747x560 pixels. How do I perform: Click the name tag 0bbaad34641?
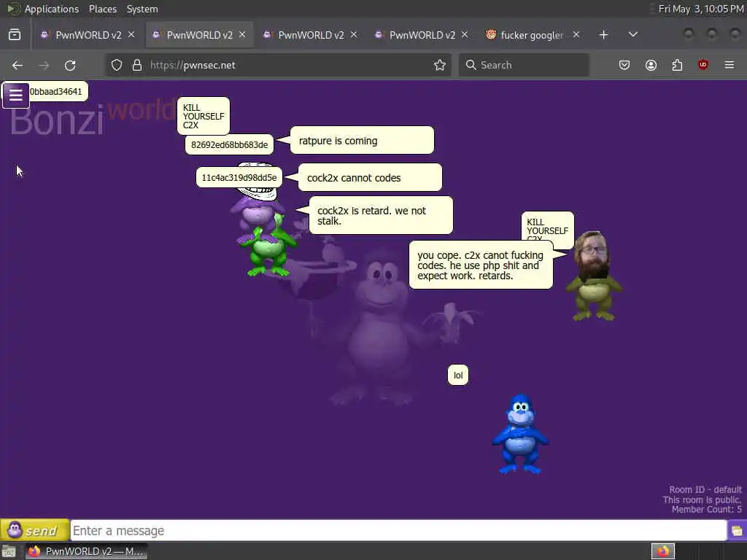(56, 91)
